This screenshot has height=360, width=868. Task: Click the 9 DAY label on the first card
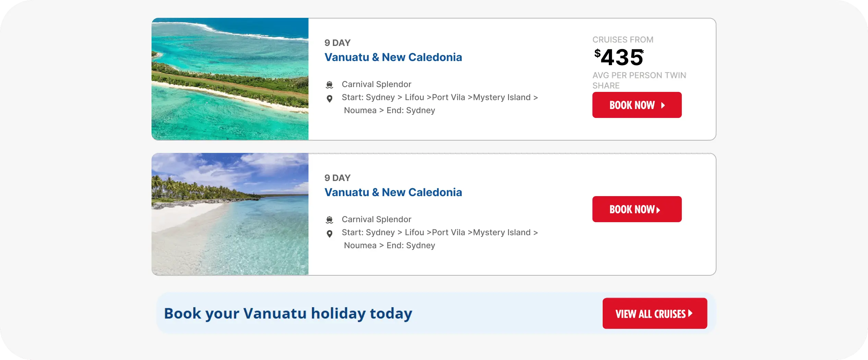coord(337,43)
